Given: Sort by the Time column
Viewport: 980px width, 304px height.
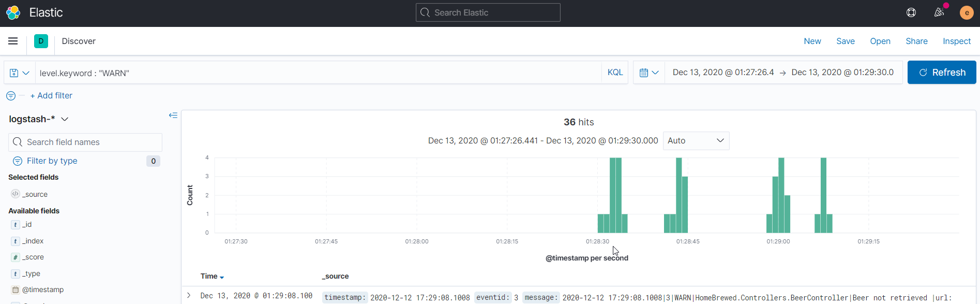Looking at the screenshot, I should (x=212, y=277).
